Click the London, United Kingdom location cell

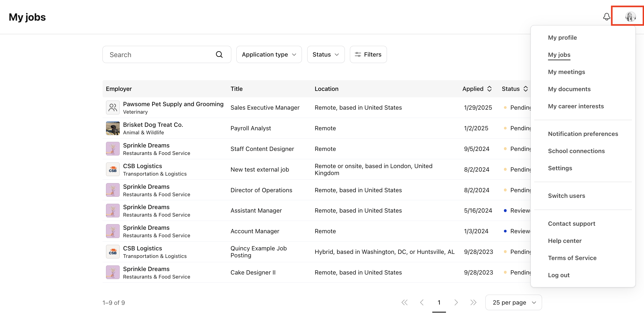(x=374, y=169)
